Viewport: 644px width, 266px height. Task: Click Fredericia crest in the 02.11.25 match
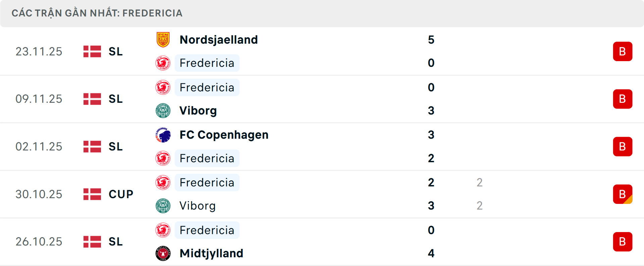(x=163, y=159)
